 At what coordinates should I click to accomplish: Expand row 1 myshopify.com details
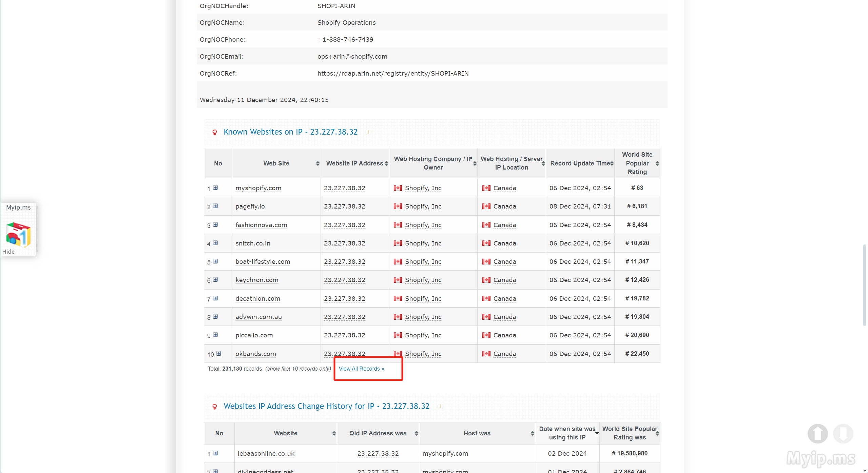point(215,188)
